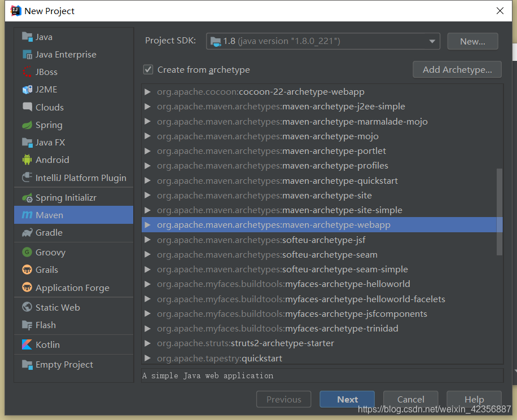The image size is (517, 420).
Task: Expand tapestry quickstart node
Action: (x=148, y=358)
